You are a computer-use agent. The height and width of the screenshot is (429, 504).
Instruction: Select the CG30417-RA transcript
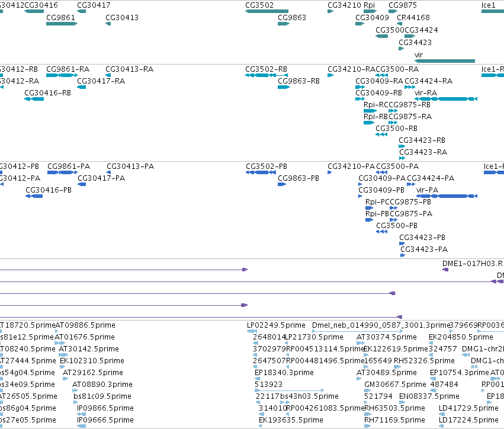pos(81,87)
